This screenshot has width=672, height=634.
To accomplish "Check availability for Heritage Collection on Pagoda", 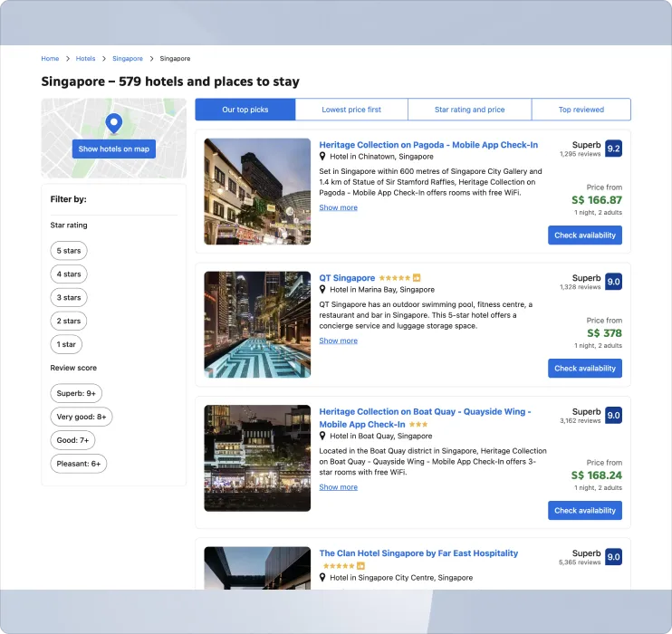I will [585, 235].
